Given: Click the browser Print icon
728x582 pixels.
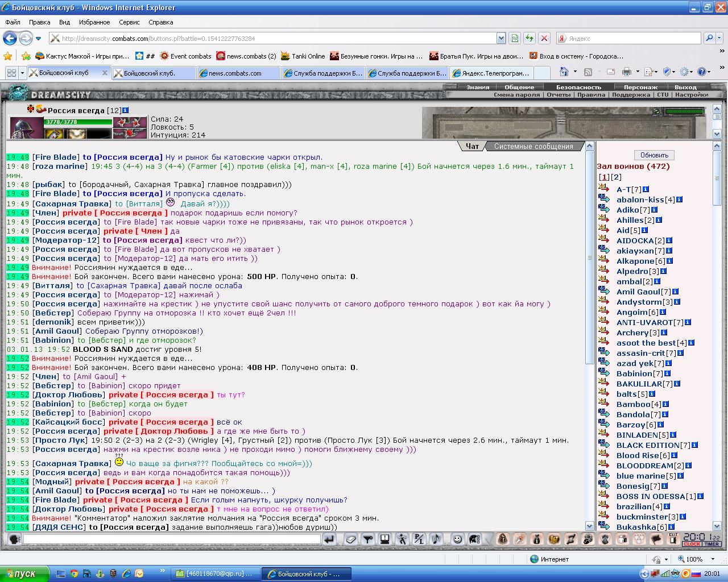Looking at the screenshot, I should pos(627,72).
